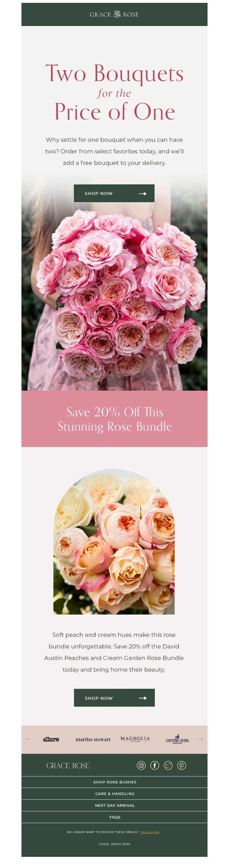The image size is (229, 868).
Task: Click Shop Now below the peach bundle text
Action: pyautogui.click(x=114, y=698)
